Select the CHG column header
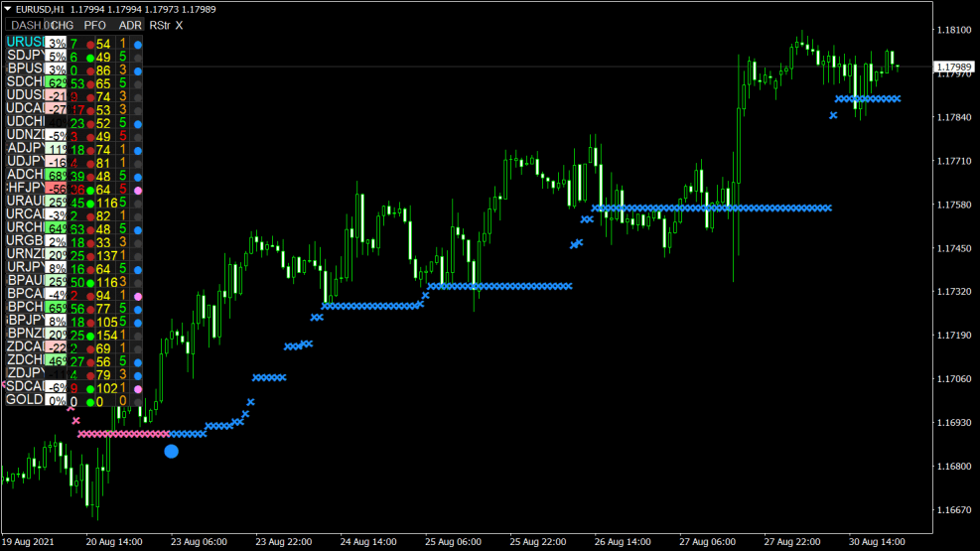Viewport: 980px width, 551px height. tap(62, 25)
